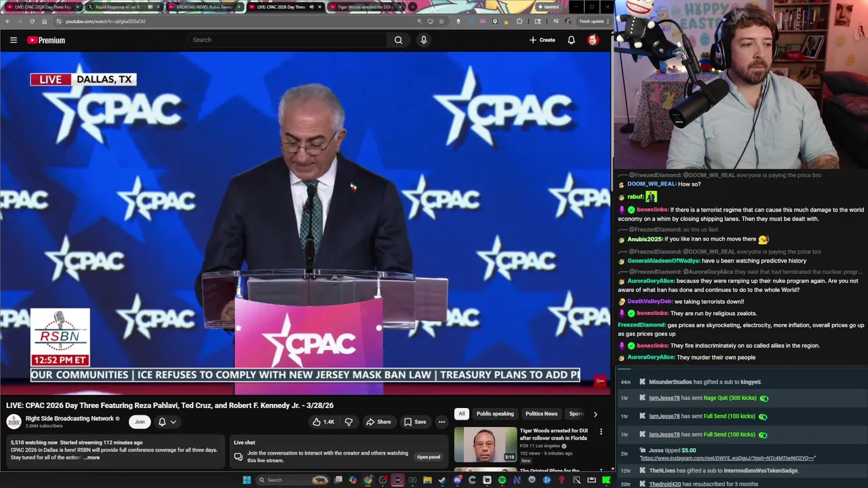Open OBS Studio from the taskbar
The width and height of the screenshot is (868, 488).
[382, 480]
